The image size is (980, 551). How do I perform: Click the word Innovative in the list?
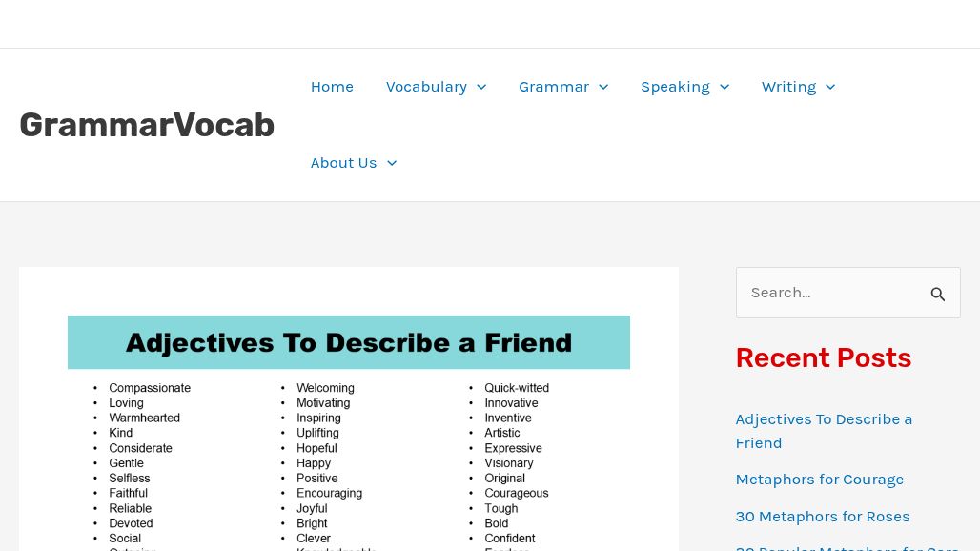click(x=511, y=403)
